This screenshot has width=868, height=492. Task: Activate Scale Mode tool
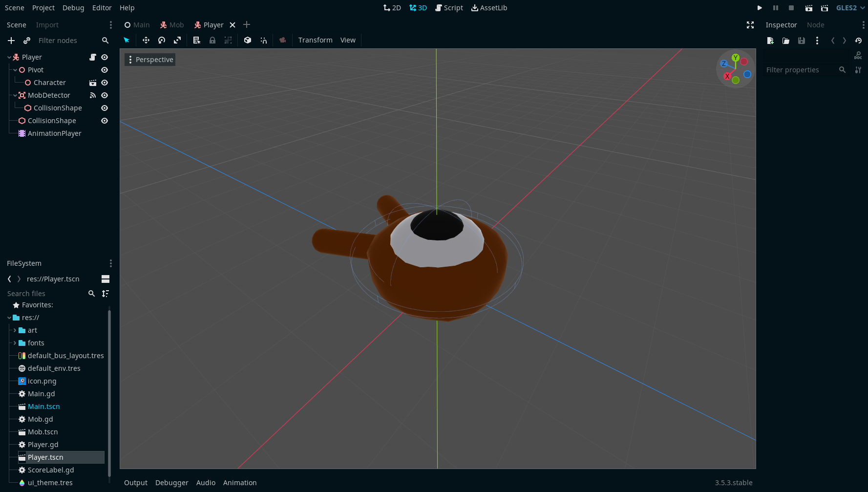177,40
